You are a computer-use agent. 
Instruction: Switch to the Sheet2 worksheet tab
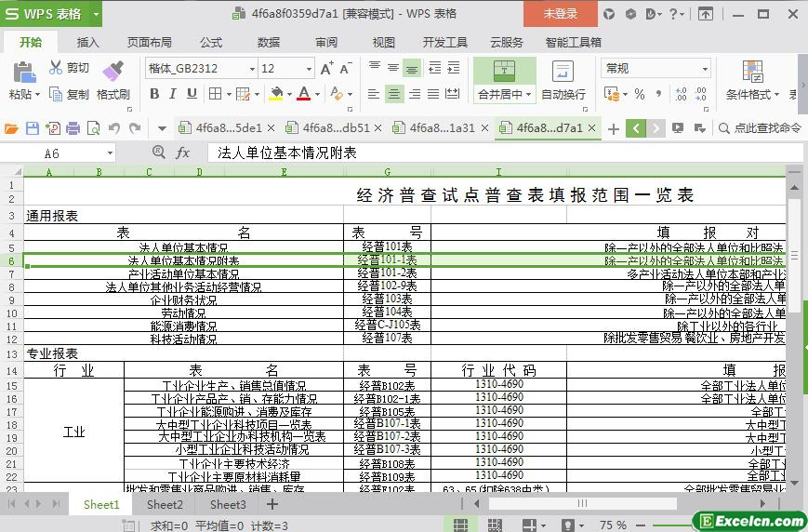pos(165,504)
